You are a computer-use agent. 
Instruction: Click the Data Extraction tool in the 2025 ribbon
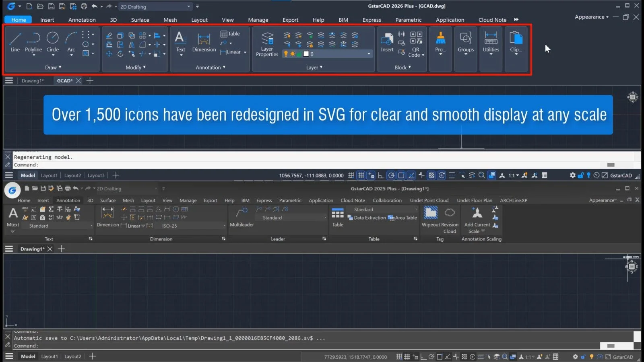[x=366, y=218]
